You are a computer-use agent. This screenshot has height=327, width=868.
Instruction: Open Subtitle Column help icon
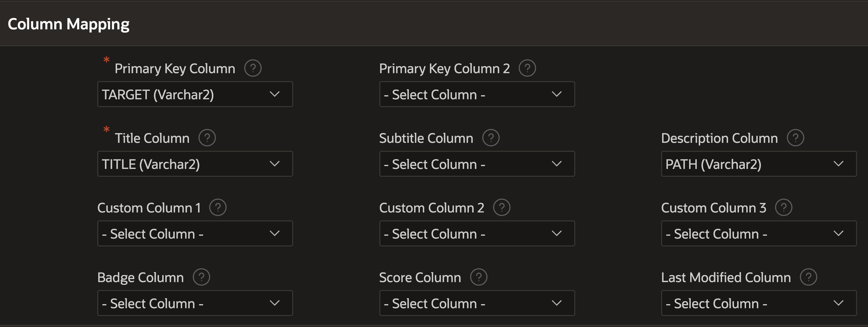coord(491,138)
